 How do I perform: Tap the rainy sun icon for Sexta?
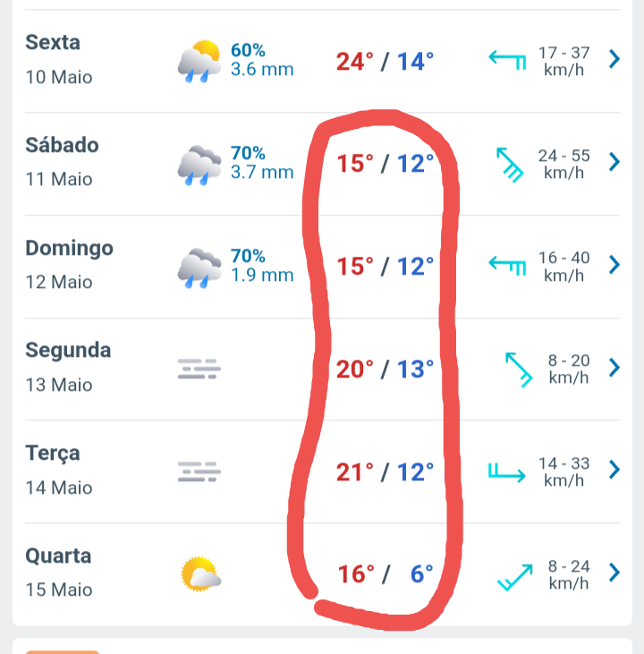pyautogui.click(x=199, y=62)
